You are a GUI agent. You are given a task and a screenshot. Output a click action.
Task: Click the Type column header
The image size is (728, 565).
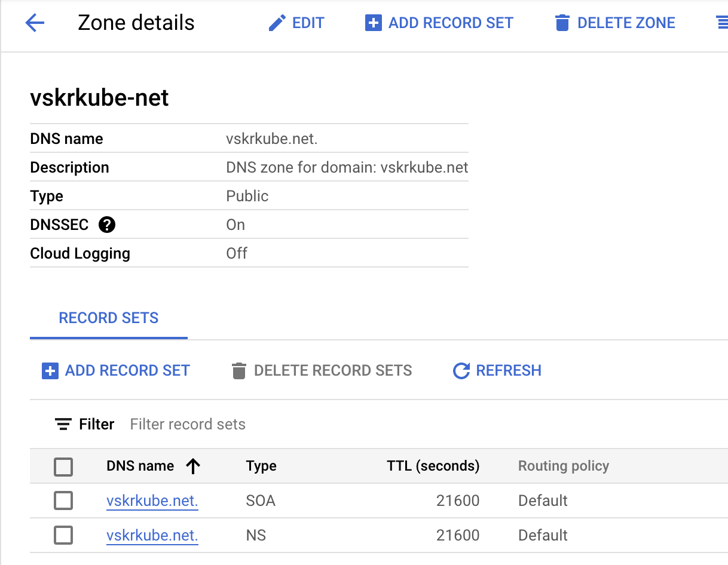pos(261,466)
